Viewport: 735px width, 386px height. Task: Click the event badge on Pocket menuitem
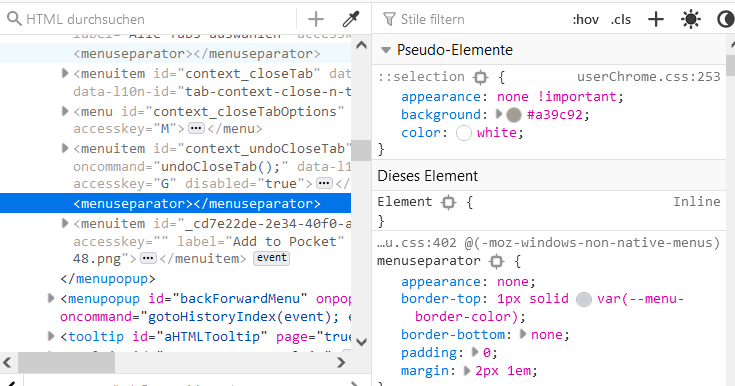[x=271, y=258]
